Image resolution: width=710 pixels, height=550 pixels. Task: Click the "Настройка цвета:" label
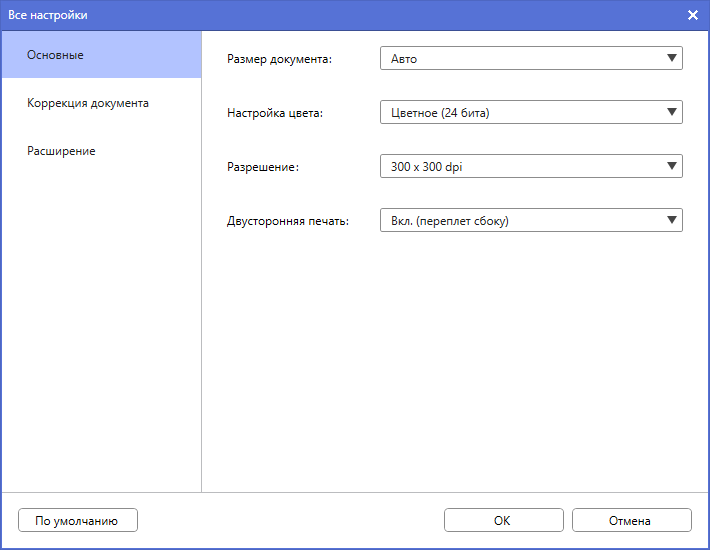pyautogui.click(x=275, y=113)
